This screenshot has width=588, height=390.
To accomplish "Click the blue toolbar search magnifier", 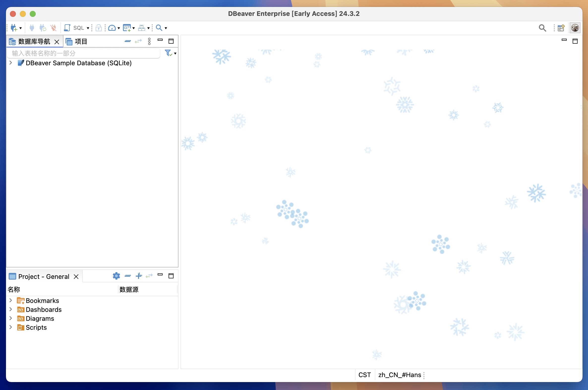I will [159, 28].
